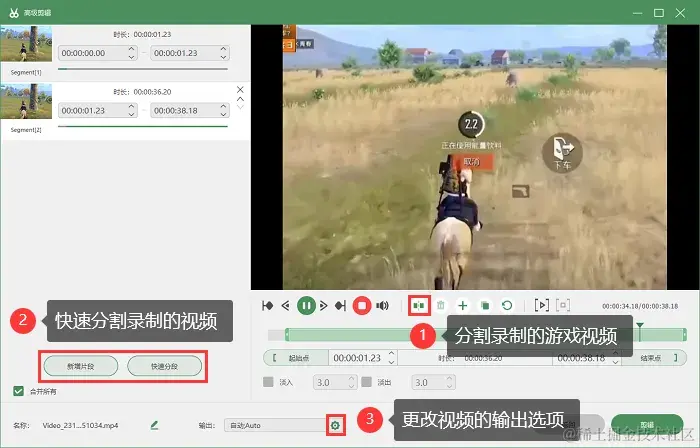Viewport: 700px width, 448px height.
Task: Click the 00:00:34.18/00:00:38.18 time readout
Action: [x=640, y=306]
